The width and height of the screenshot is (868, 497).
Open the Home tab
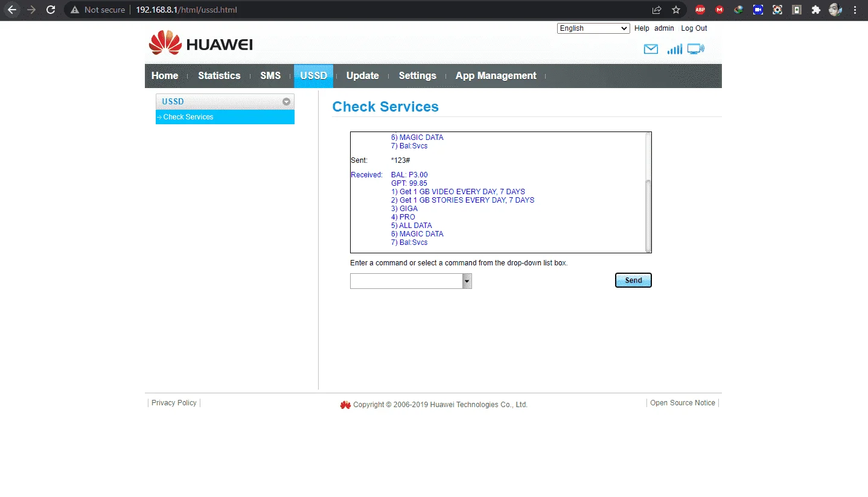tap(165, 75)
